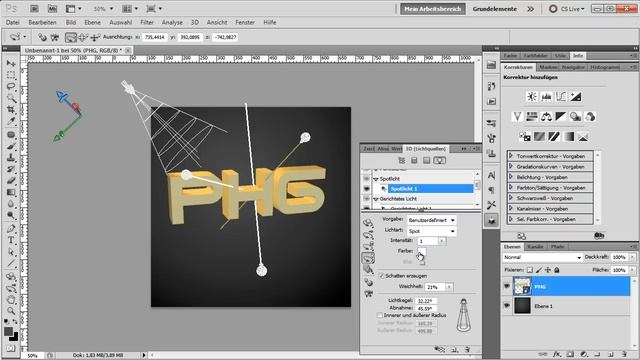Filter 3D panel by materials
The image size is (640, 360).
(427, 160)
